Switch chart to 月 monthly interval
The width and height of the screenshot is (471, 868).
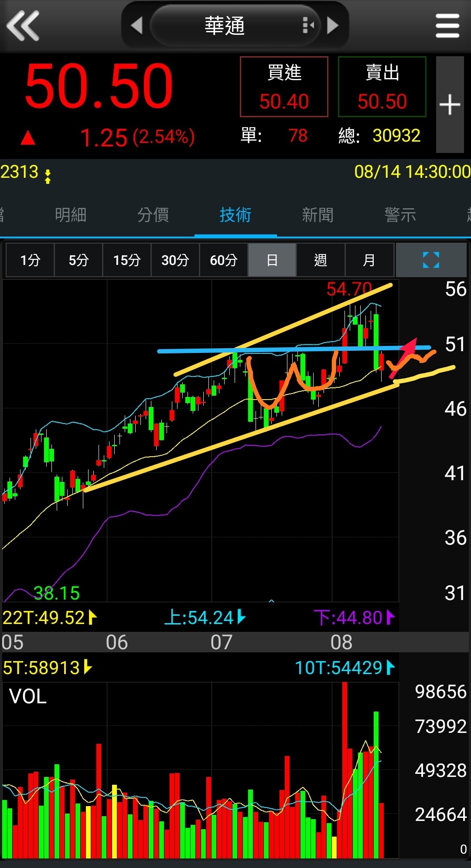click(x=369, y=260)
